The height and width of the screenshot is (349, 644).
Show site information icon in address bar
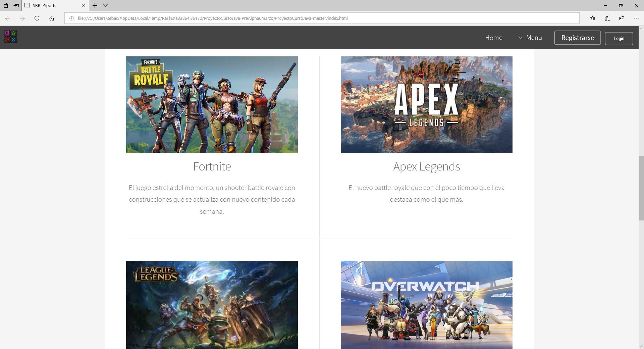pos(71,18)
